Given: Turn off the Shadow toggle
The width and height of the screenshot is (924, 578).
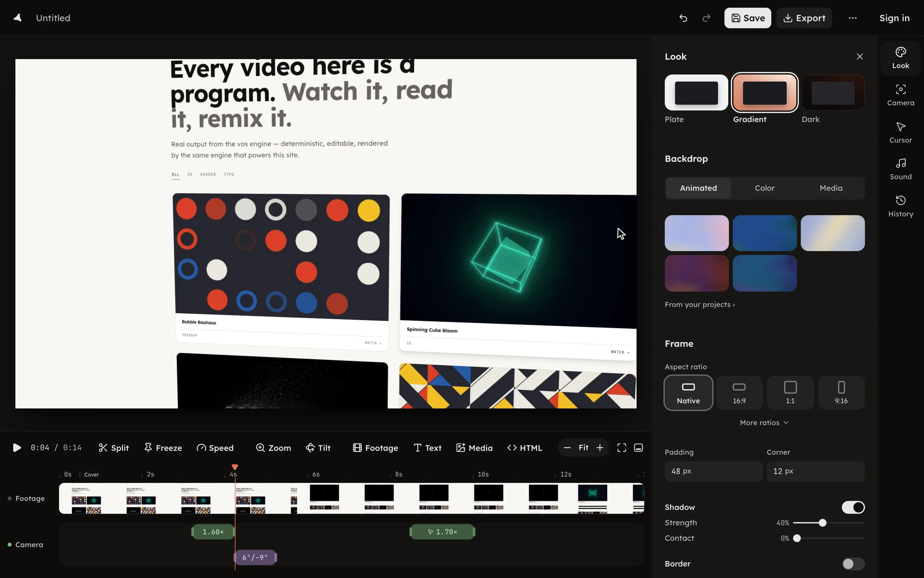Looking at the screenshot, I should pyautogui.click(x=853, y=507).
